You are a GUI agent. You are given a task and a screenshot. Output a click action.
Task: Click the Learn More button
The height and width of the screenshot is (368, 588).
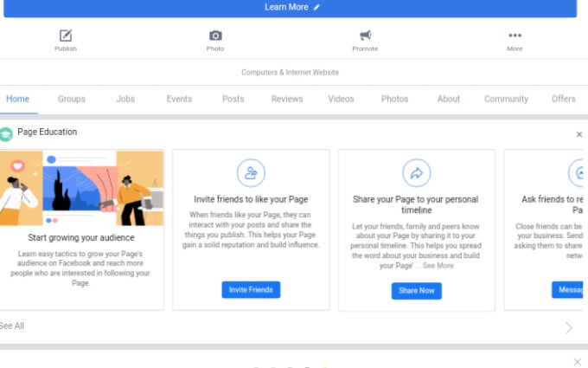(290, 8)
